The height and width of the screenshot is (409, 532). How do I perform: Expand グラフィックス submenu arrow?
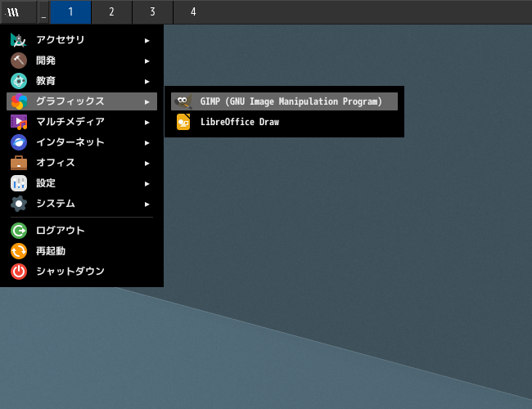147,101
